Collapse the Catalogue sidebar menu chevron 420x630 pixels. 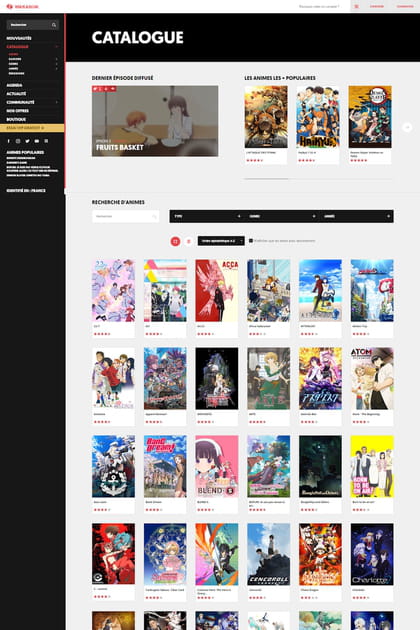57,47
